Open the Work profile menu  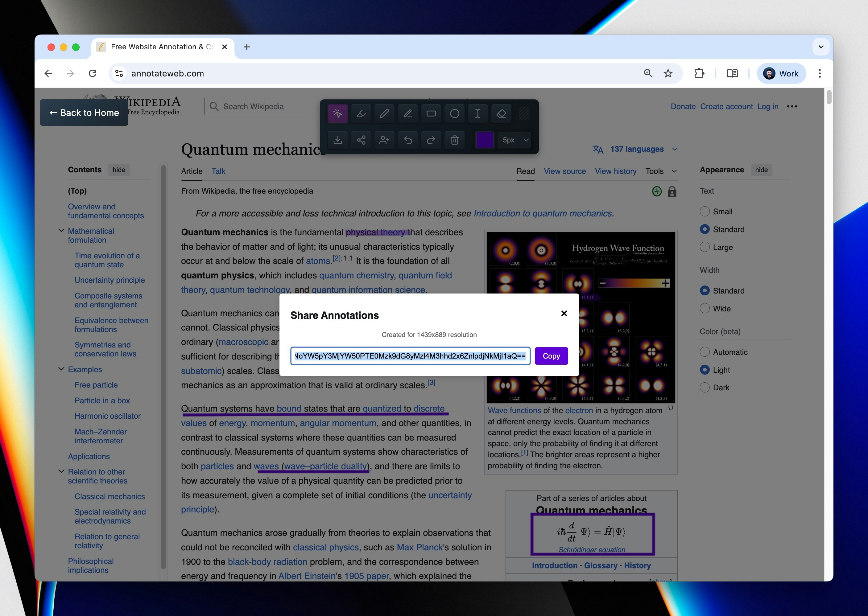pyautogui.click(x=781, y=74)
